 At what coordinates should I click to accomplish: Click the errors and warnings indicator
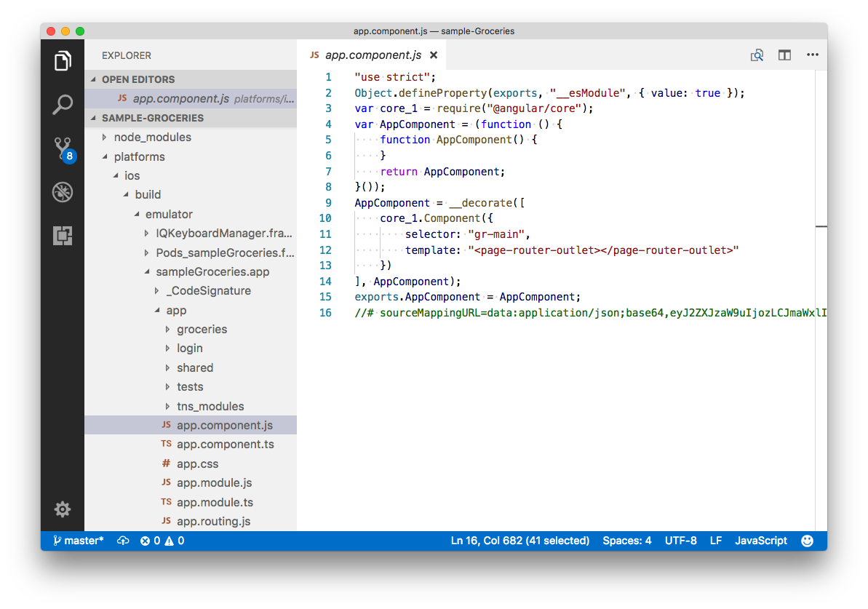[162, 541]
